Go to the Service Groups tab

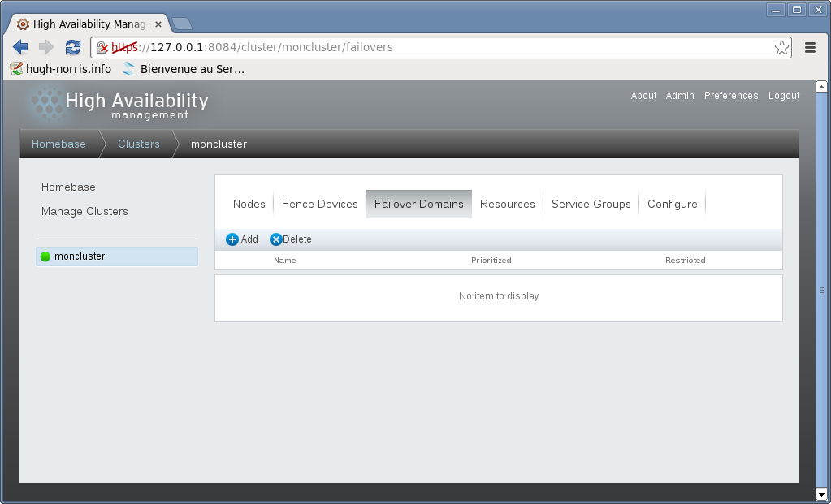click(x=591, y=204)
